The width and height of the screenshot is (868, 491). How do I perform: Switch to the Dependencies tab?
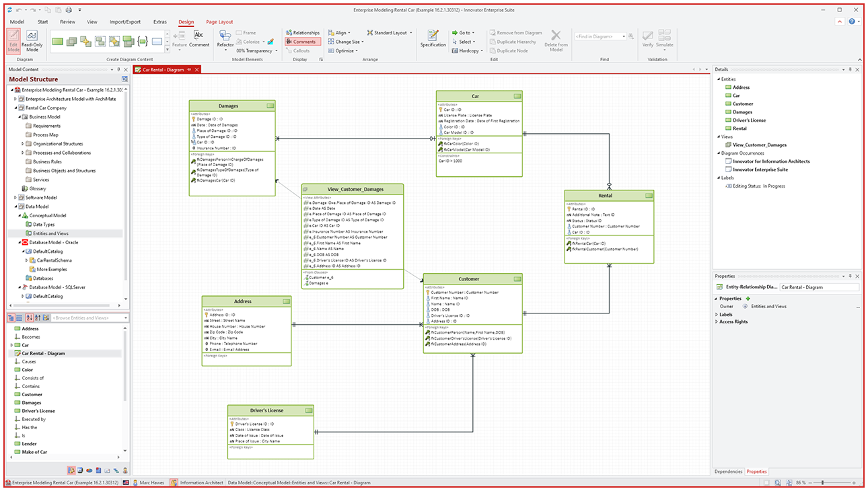(x=728, y=471)
